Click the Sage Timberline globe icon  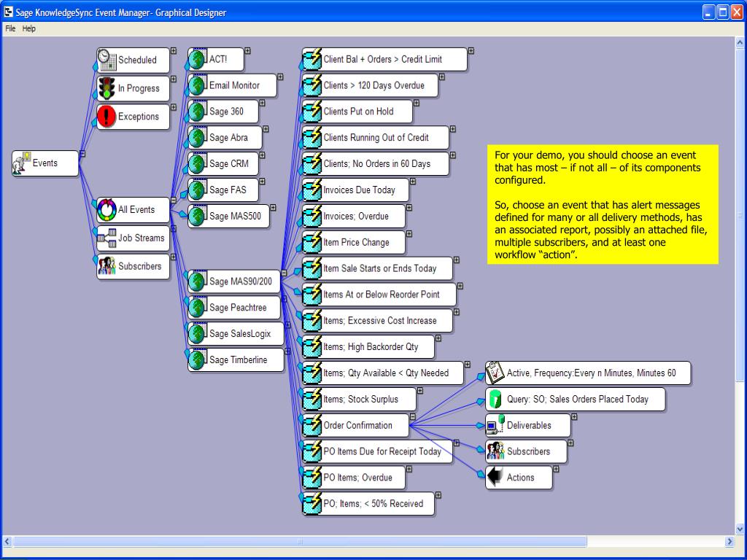[197, 360]
